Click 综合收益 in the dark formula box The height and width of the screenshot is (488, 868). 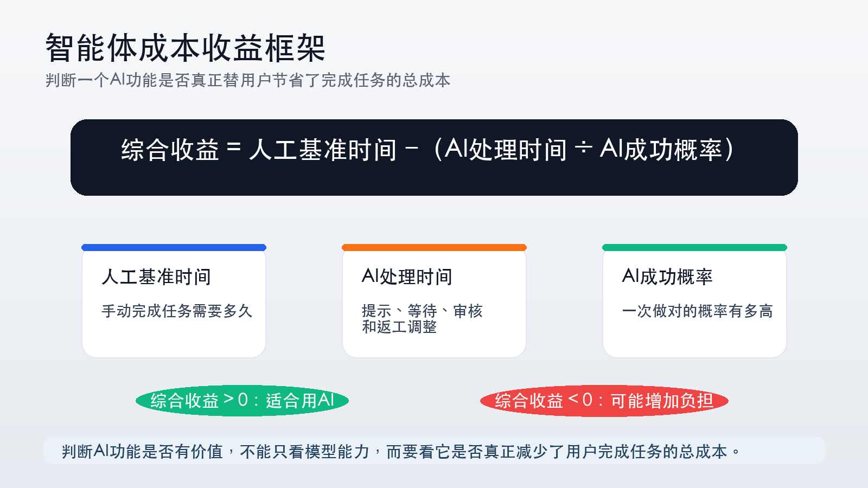point(170,150)
